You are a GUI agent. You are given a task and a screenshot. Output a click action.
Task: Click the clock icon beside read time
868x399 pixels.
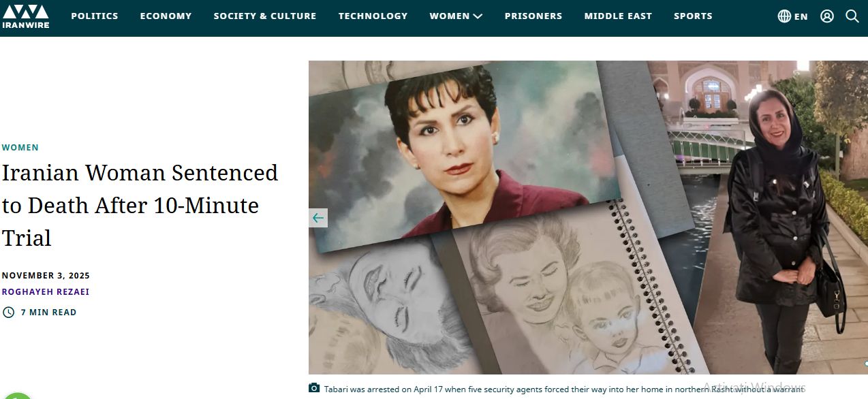8,313
